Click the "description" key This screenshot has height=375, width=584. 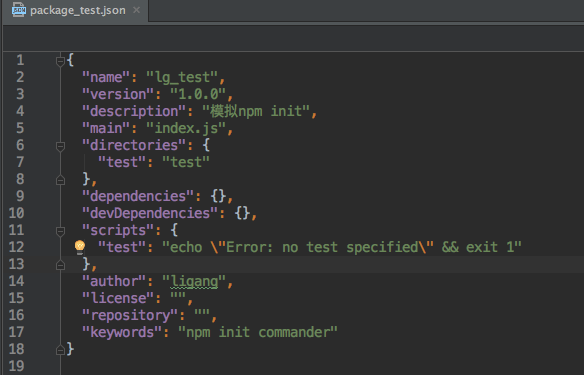point(134,111)
